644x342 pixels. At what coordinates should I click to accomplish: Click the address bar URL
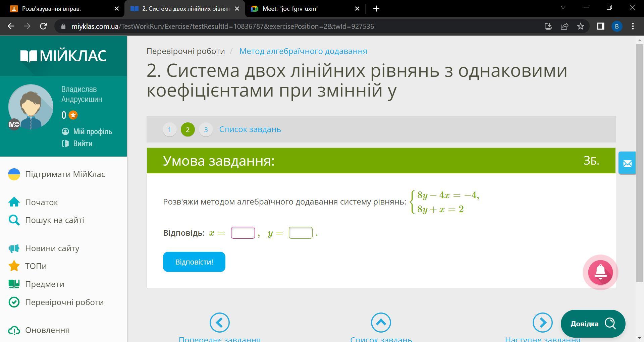click(222, 26)
